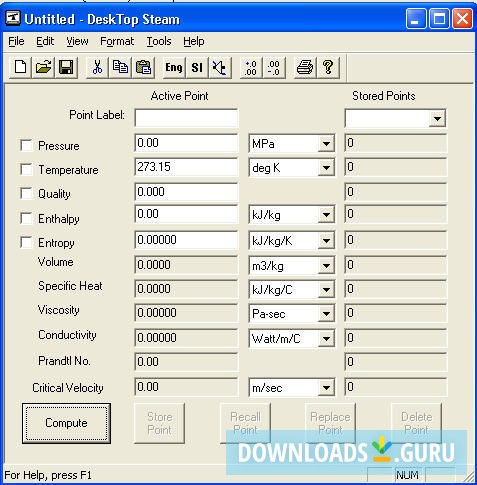Open the kJ/kg enthalpy unit dropdown
This screenshot has width=477, height=485.
pos(326,215)
